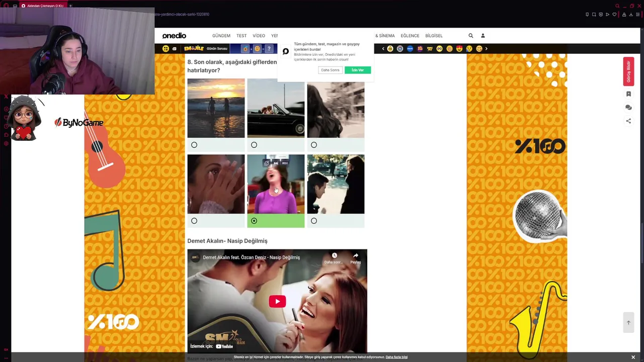The image size is (644, 362).
Task: Open the & SİNEMA menu item
Action: click(385, 36)
